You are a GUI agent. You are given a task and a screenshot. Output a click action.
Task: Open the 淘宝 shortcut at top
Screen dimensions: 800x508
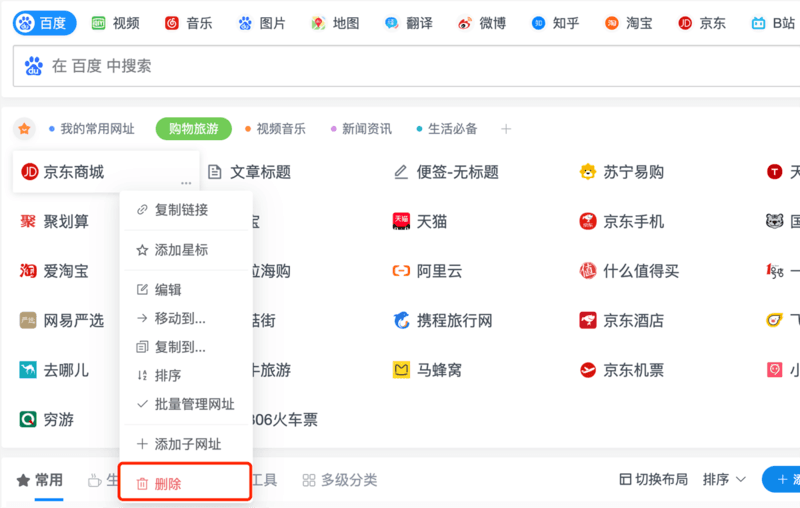click(x=629, y=23)
